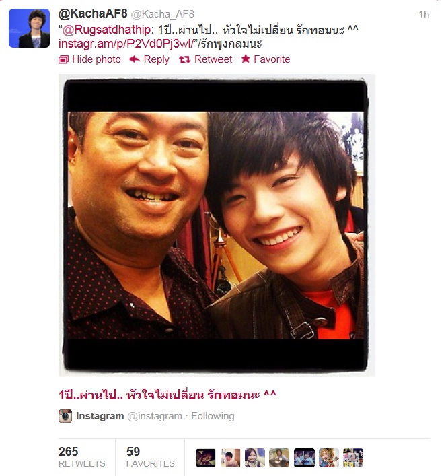The height and width of the screenshot is (476, 448).
Task: Favorite this tweet via Favorite label
Action: (272, 59)
